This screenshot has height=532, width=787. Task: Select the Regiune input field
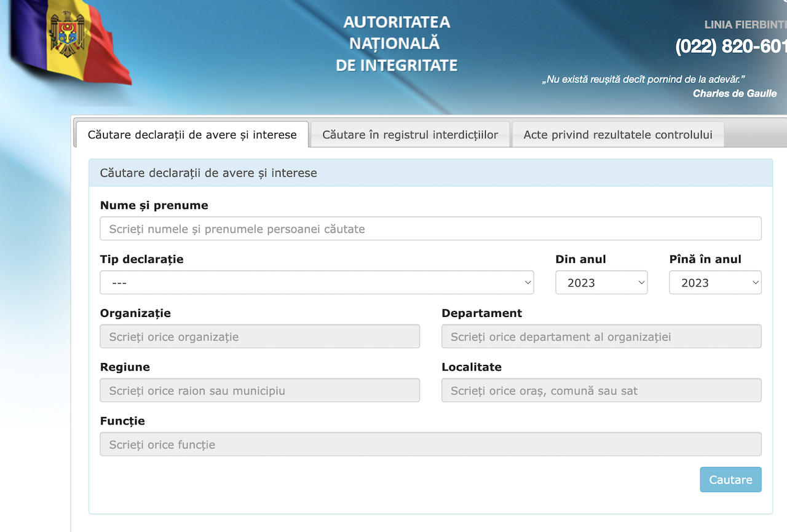(259, 391)
